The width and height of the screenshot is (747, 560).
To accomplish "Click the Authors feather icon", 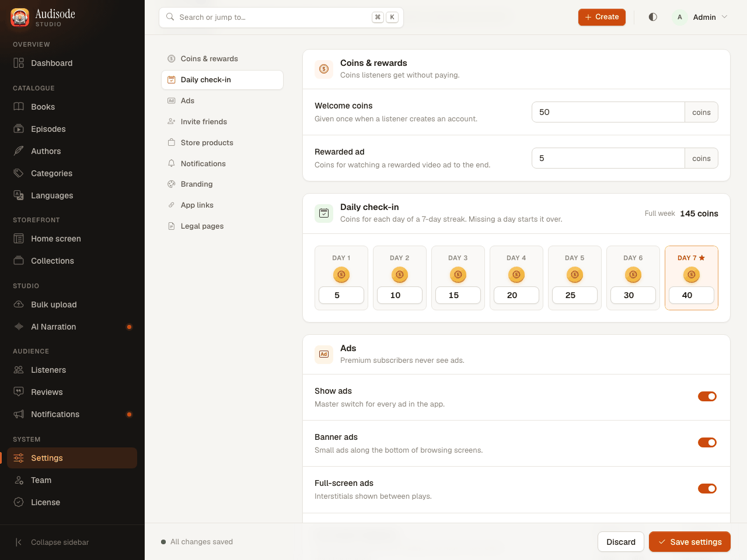I will coord(19,151).
